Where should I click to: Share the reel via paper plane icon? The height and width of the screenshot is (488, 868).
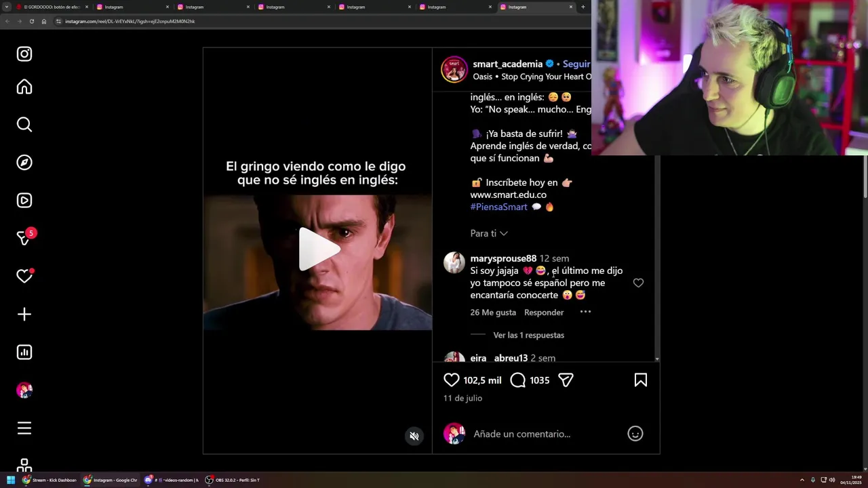(x=566, y=380)
